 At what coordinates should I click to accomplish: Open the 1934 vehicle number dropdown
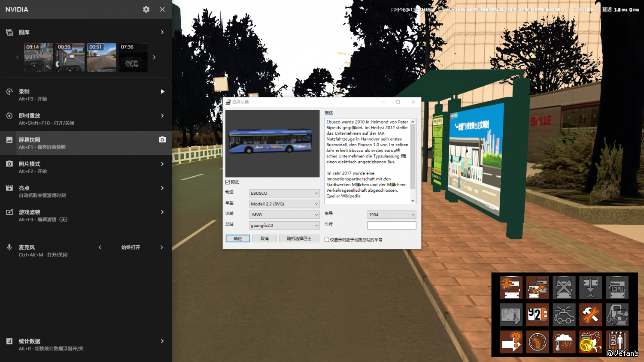pos(392,214)
